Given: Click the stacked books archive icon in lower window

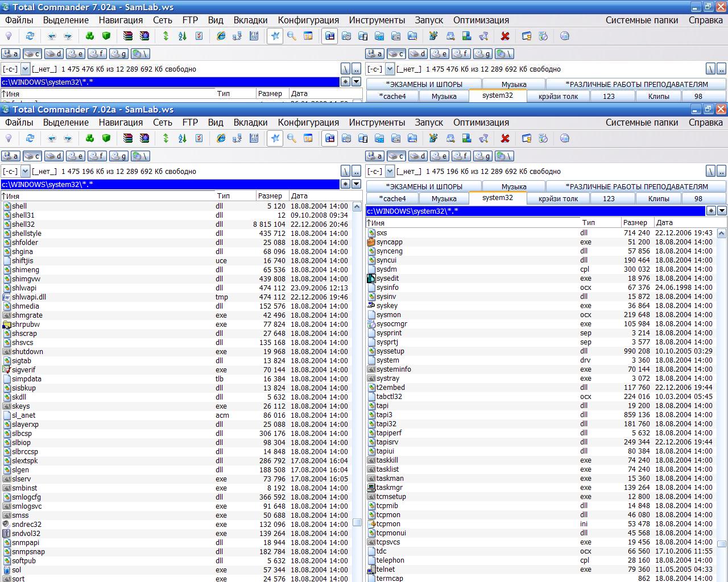Looking at the screenshot, I should (x=128, y=138).
